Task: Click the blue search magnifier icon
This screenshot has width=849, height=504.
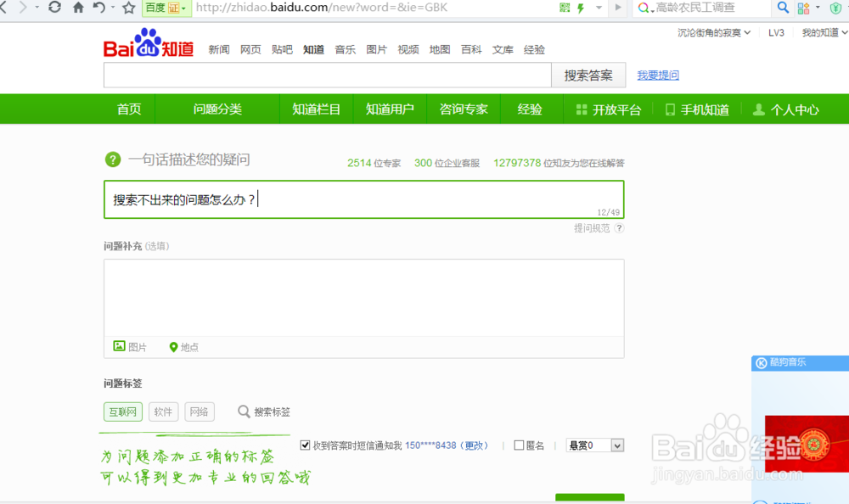Action: coord(783,8)
